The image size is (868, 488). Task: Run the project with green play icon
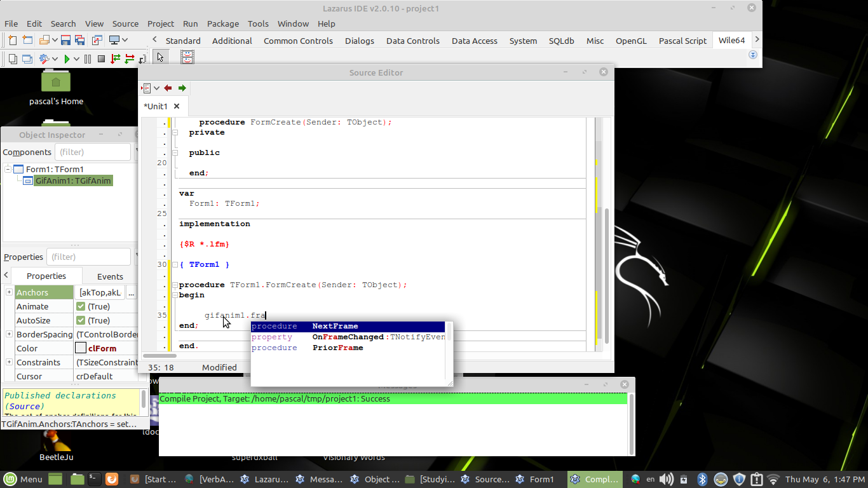(x=67, y=59)
